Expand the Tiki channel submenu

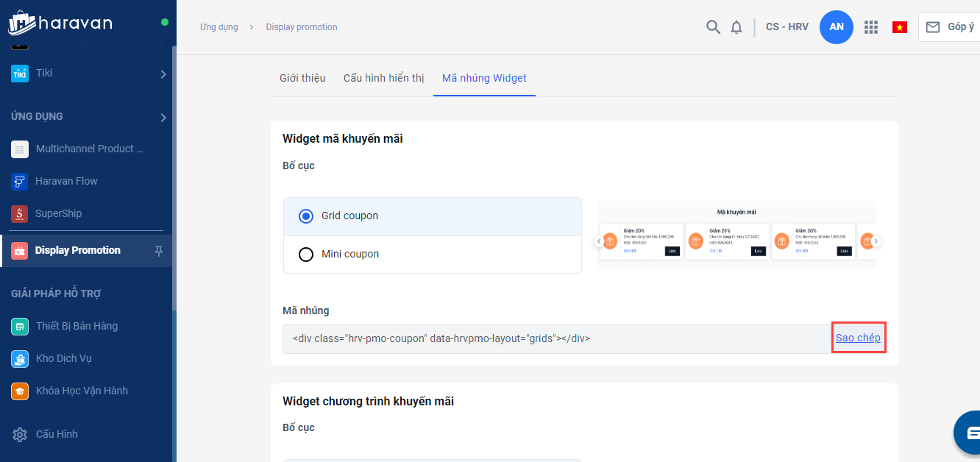pos(163,74)
